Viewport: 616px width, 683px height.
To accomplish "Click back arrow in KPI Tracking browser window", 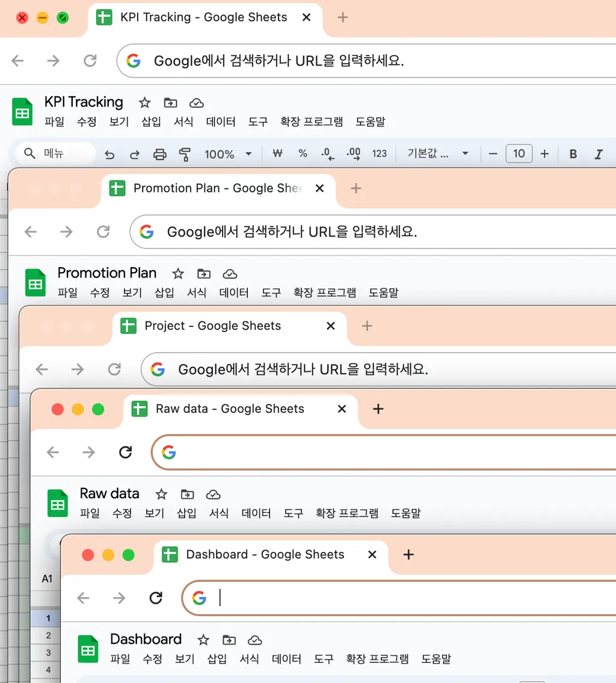I will [18, 61].
